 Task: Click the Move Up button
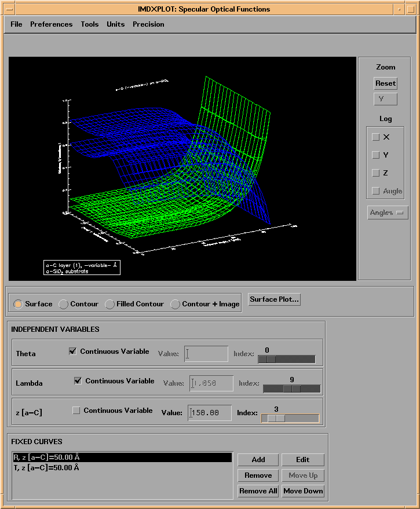[x=303, y=475]
